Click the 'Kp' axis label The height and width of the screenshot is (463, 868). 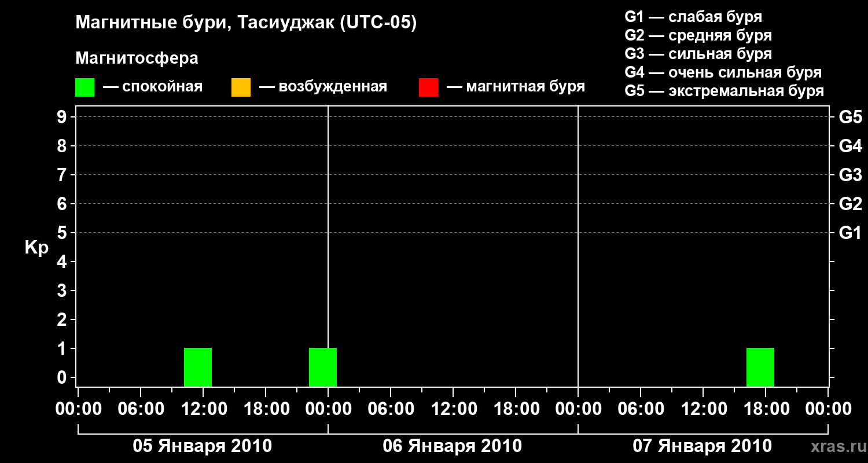click(x=36, y=248)
